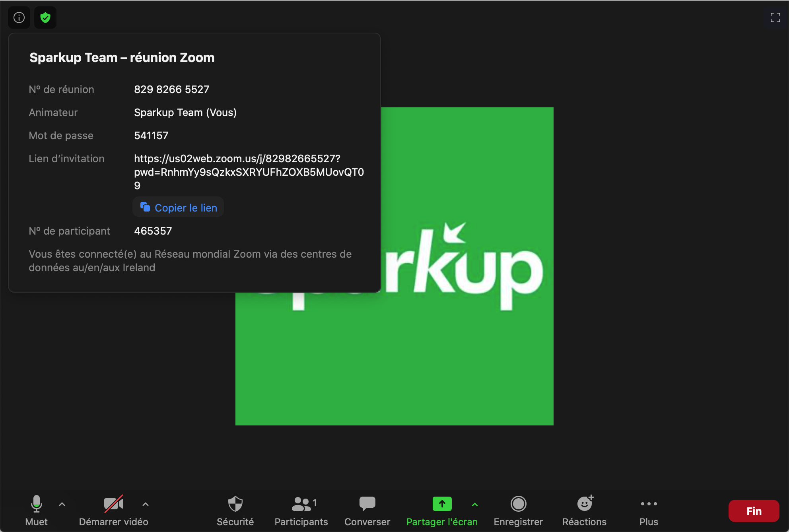End the meeting with Fin button

point(754,511)
